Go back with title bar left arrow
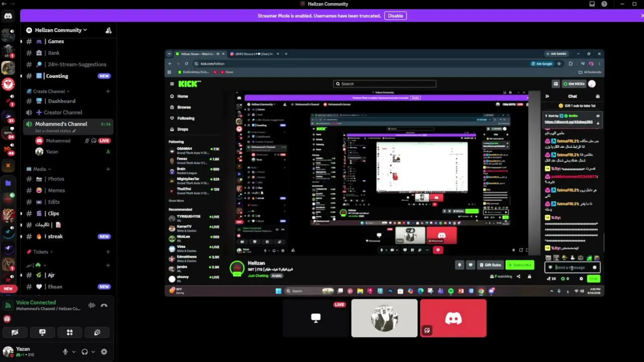 pos(5,4)
